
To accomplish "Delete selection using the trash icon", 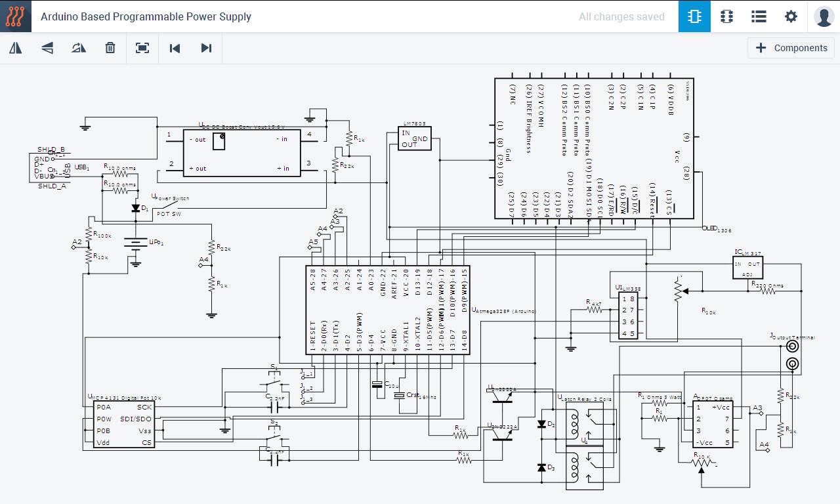I will (x=110, y=48).
